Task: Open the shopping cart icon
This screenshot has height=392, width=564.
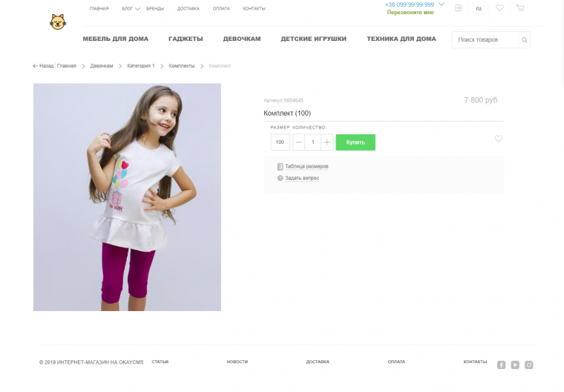Action: [520, 8]
